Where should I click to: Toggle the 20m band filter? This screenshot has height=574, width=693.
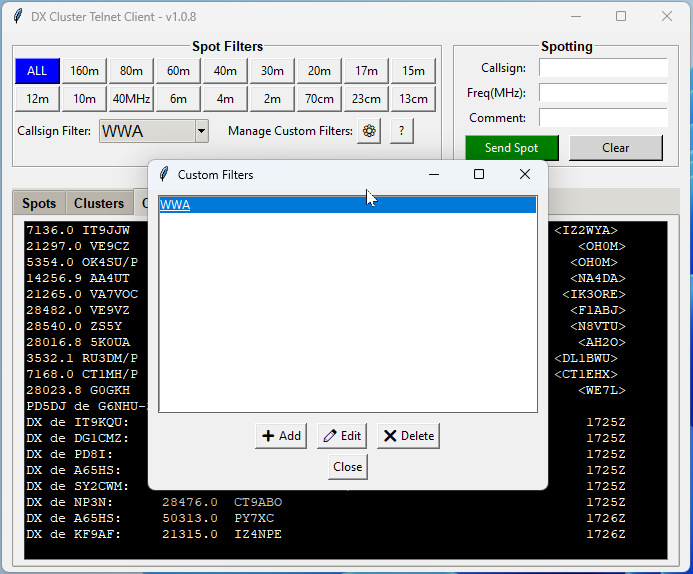tap(319, 71)
